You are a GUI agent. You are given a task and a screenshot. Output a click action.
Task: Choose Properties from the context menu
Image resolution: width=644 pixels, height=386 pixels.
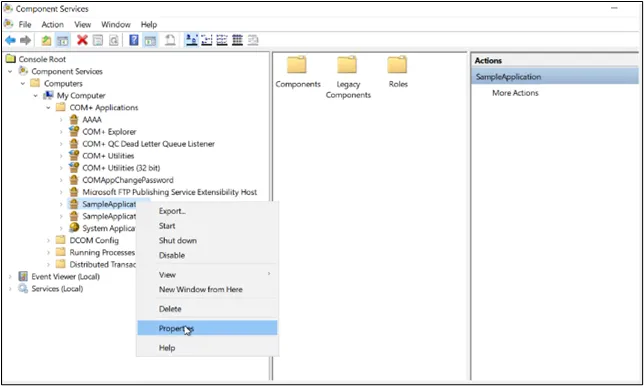pyautogui.click(x=207, y=328)
